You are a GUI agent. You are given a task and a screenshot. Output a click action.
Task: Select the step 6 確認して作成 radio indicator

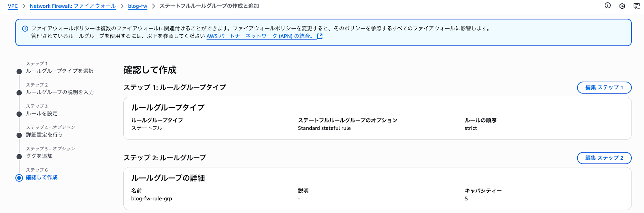(x=19, y=178)
